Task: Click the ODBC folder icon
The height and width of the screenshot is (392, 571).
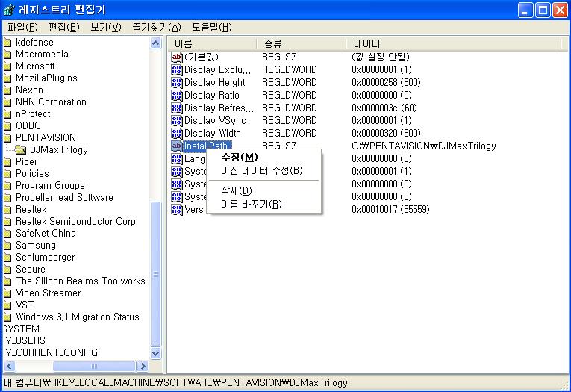Action: point(7,126)
